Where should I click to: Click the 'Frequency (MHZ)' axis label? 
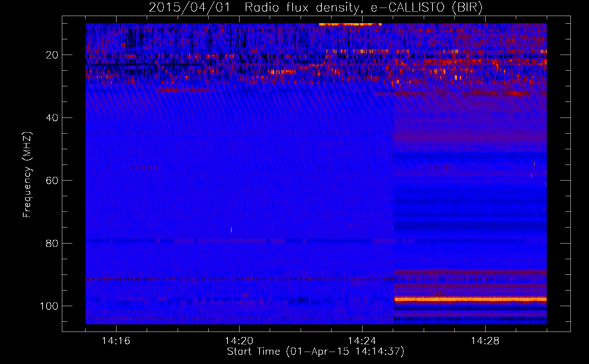point(27,175)
